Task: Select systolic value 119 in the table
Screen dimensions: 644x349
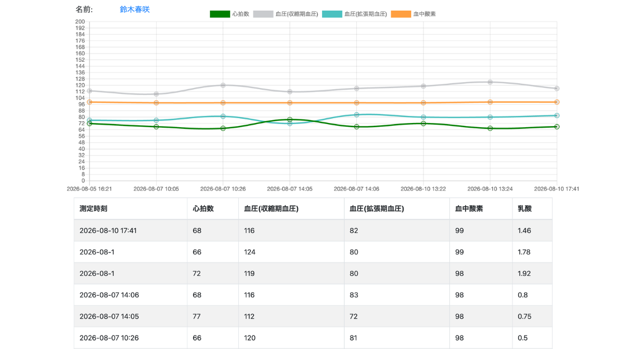Action: pyautogui.click(x=291, y=273)
